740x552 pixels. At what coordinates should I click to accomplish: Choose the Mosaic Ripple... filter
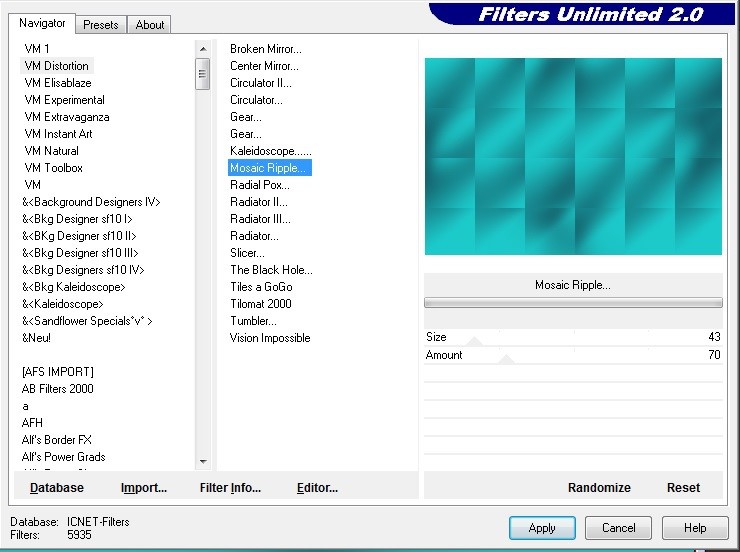click(x=269, y=167)
